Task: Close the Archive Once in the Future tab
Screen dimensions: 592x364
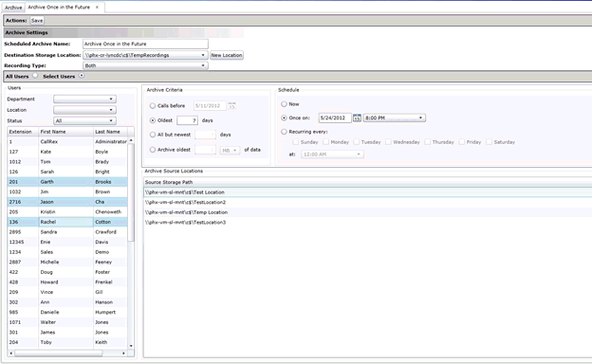Action: (97, 8)
